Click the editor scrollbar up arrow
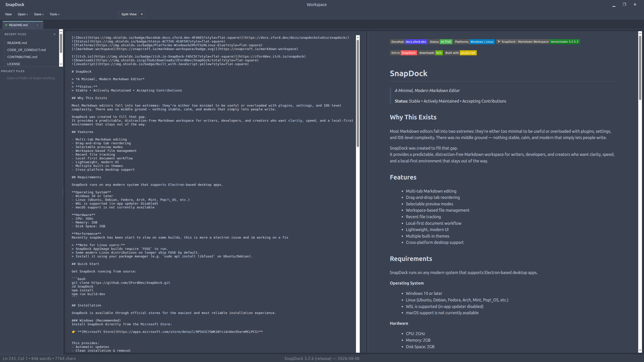Image resolution: width=644 pixels, height=362 pixels. 358,37
